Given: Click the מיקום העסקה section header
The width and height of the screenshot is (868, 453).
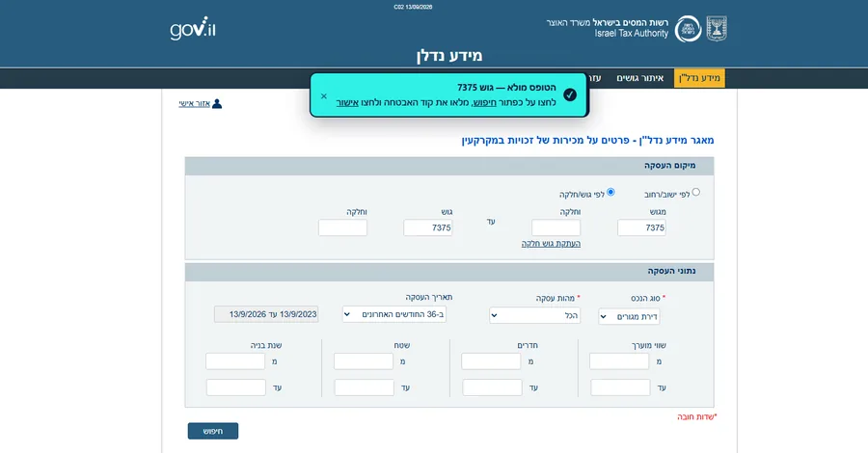Looking at the screenshot, I should pos(448,166).
